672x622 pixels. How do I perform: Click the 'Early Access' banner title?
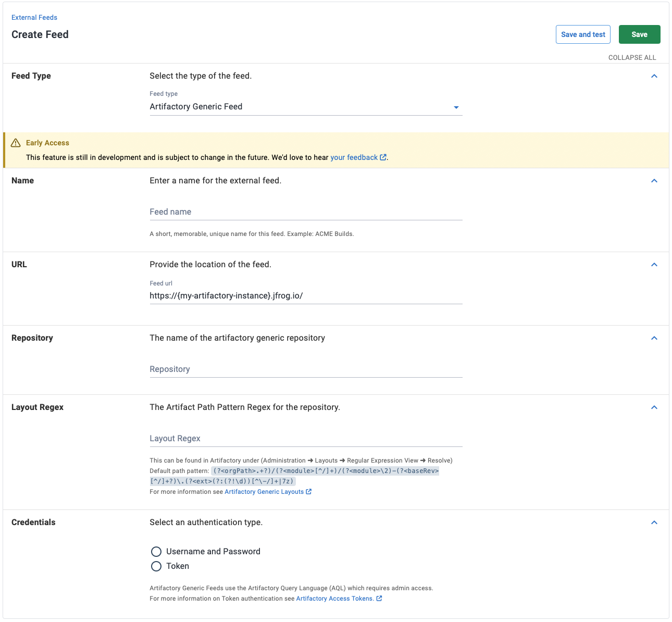coord(47,143)
